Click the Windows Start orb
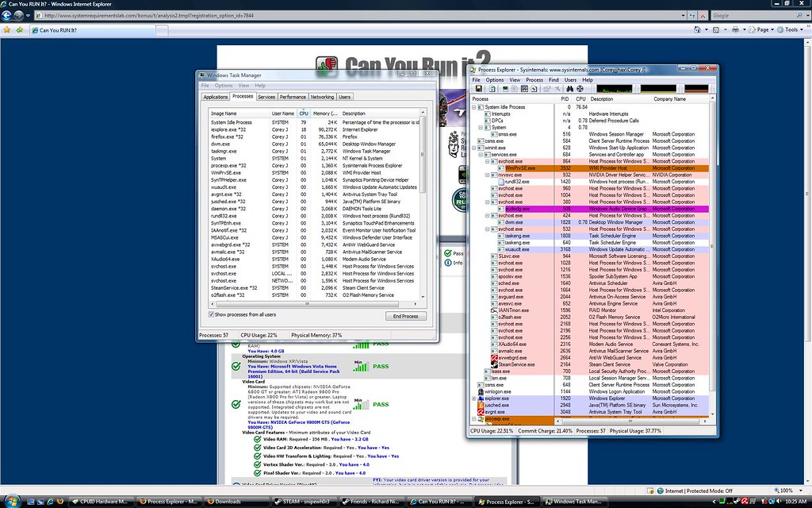 point(11,502)
